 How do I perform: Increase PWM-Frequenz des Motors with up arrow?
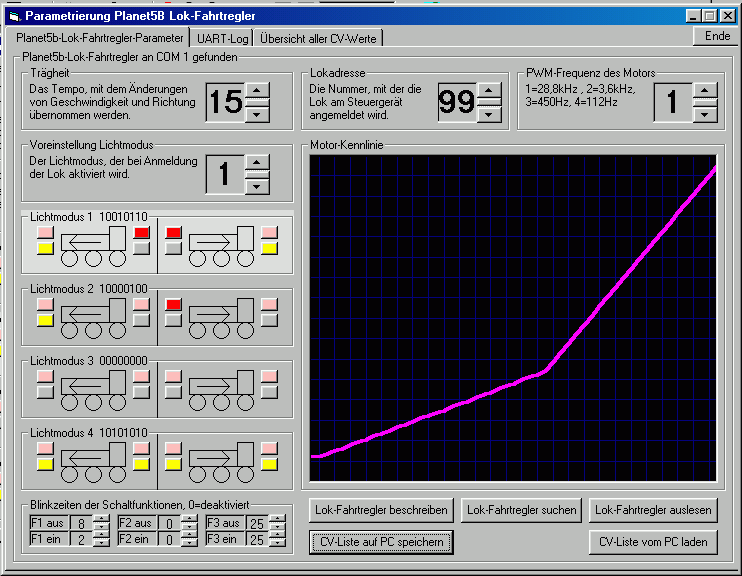pyautogui.click(x=705, y=91)
